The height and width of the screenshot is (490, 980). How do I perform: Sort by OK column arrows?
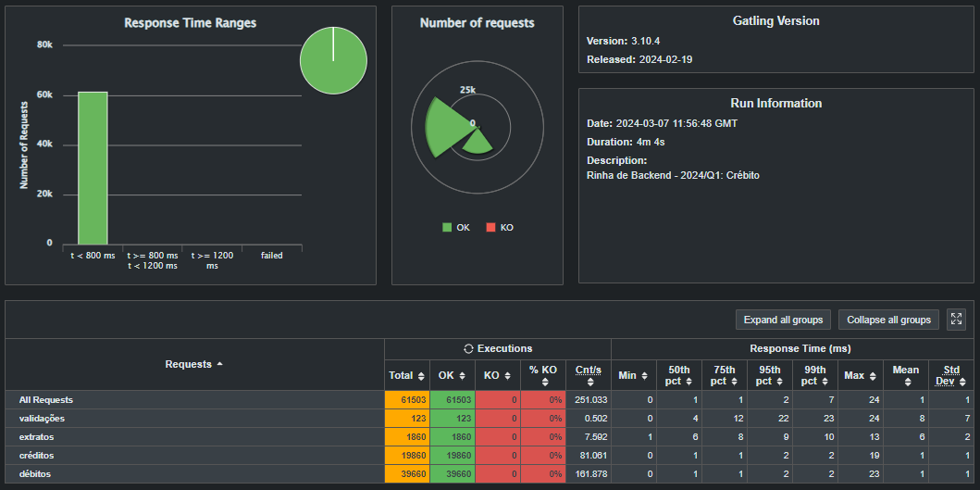coord(462,375)
